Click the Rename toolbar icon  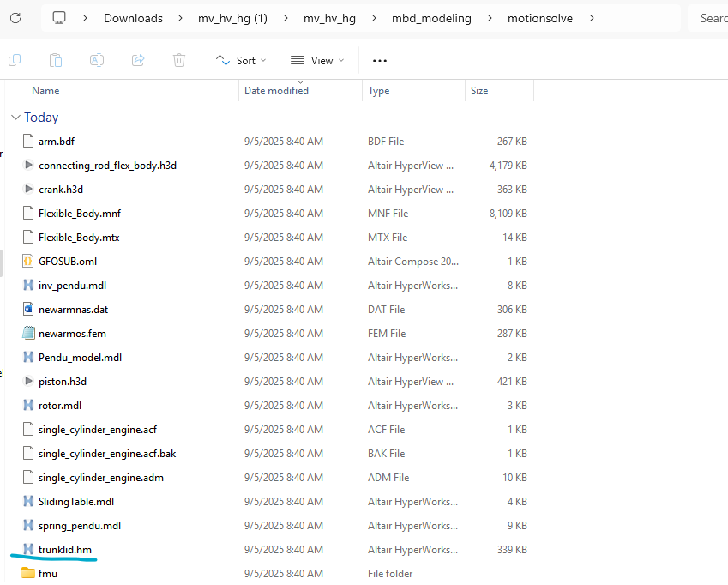click(97, 60)
